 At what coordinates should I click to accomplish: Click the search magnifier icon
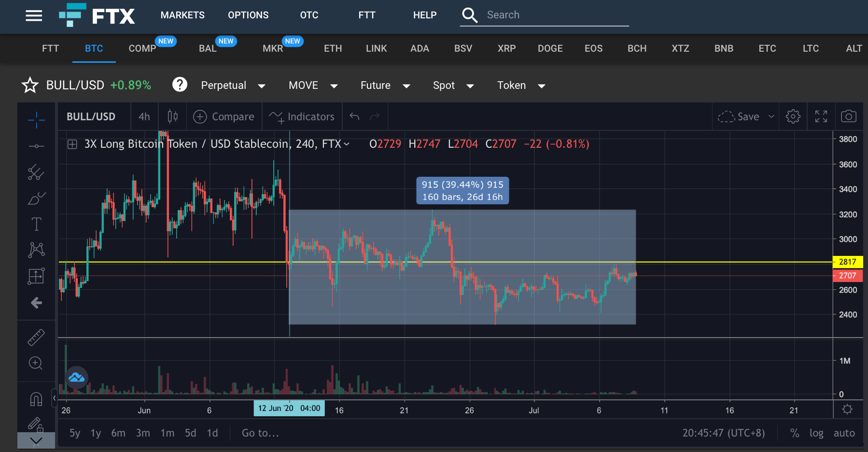[470, 15]
